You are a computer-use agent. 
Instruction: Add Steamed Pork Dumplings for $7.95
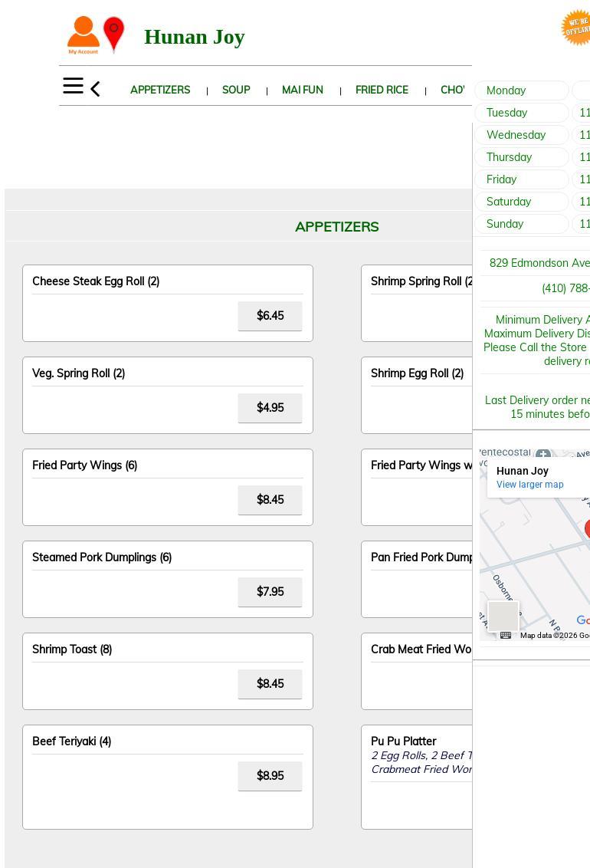coord(270,591)
